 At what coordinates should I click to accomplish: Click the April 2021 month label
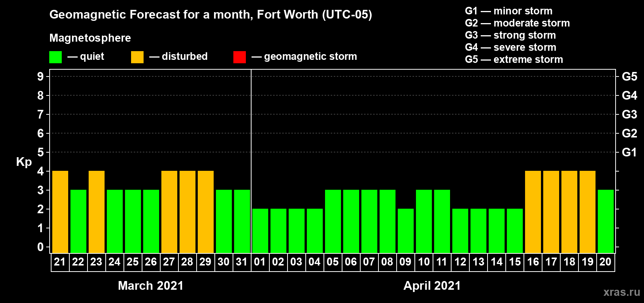(x=432, y=286)
